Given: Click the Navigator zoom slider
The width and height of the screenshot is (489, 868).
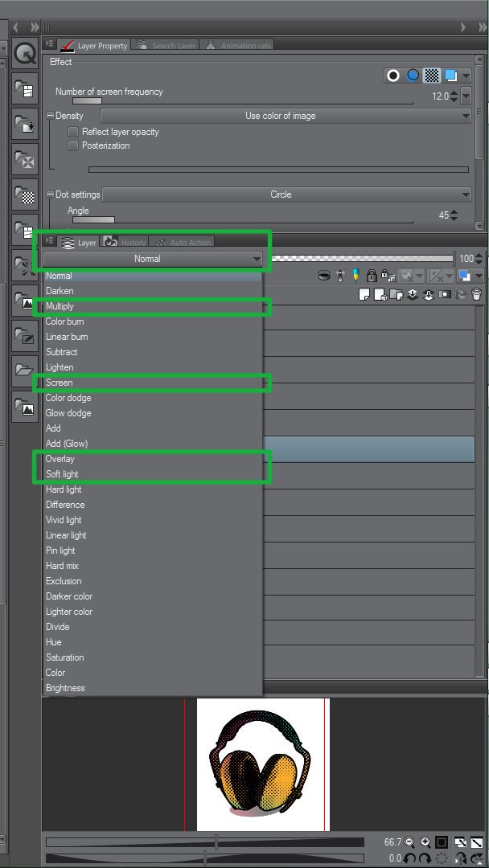Looking at the screenshot, I should [x=205, y=842].
